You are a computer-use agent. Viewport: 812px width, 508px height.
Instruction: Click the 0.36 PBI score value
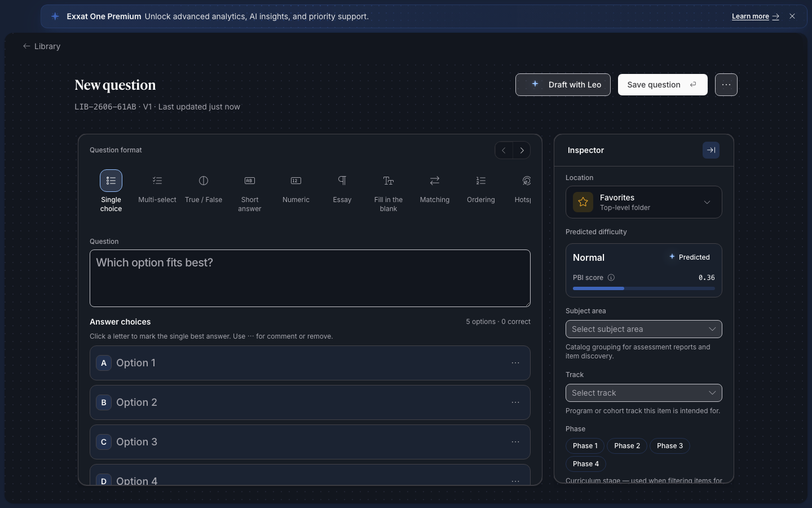707,278
